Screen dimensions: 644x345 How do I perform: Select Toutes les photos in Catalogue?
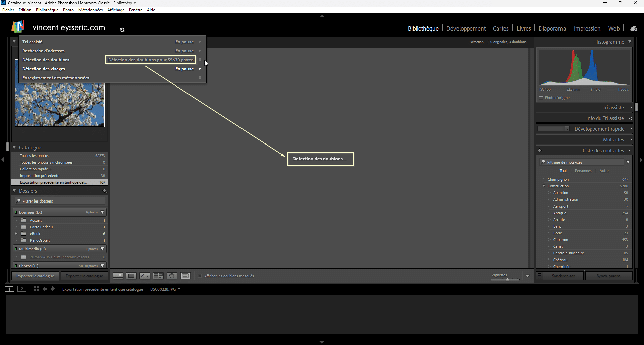click(59, 156)
